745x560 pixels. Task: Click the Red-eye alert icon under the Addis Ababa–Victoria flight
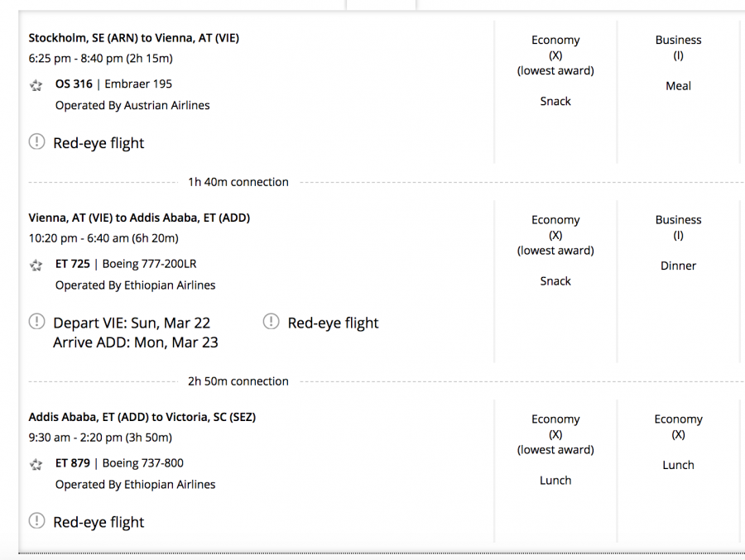coord(36,521)
